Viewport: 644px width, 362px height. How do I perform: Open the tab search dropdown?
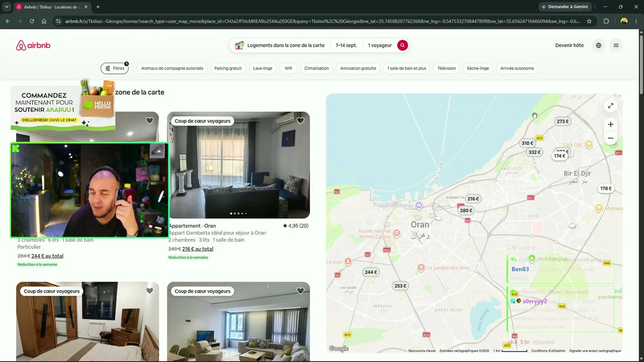pos(7,7)
